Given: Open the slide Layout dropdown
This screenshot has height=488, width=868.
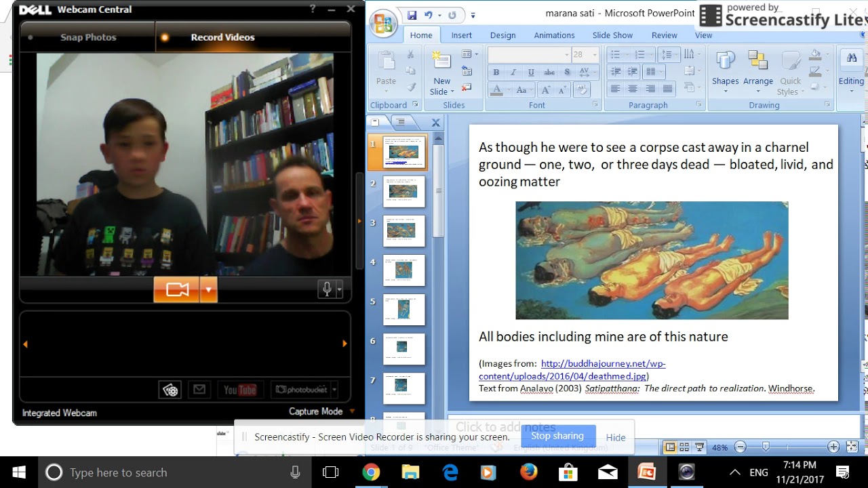Looking at the screenshot, I should coord(469,54).
